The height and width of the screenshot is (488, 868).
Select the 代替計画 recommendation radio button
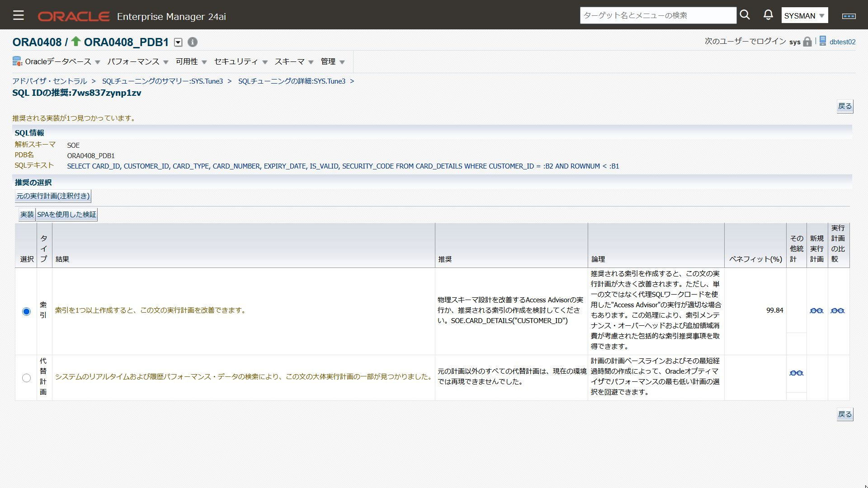26,378
